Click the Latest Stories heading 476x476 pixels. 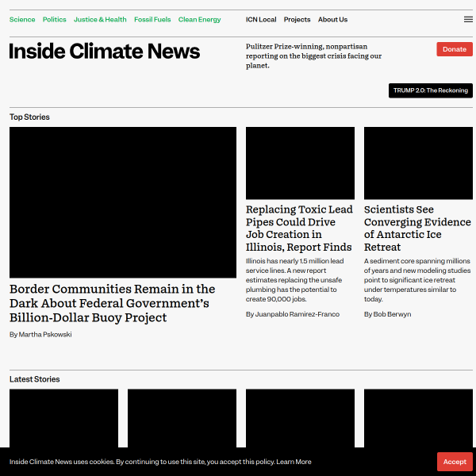(x=34, y=379)
